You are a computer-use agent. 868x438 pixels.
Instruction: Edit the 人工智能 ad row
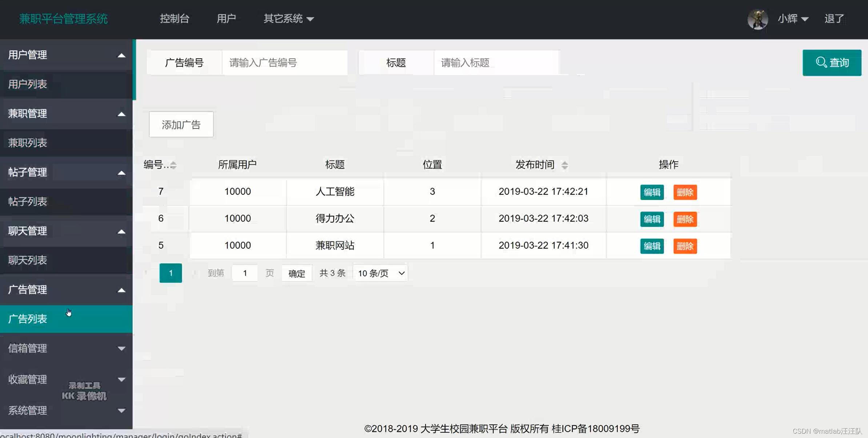652,192
